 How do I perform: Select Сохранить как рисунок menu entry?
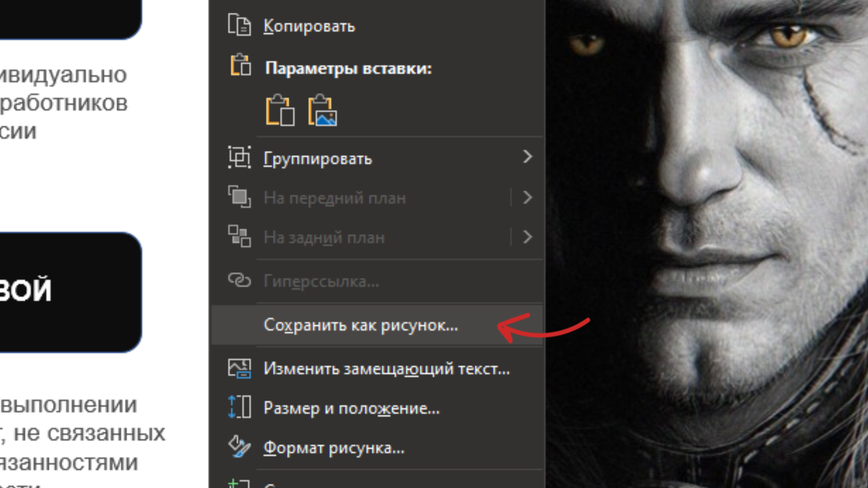(x=360, y=325)
